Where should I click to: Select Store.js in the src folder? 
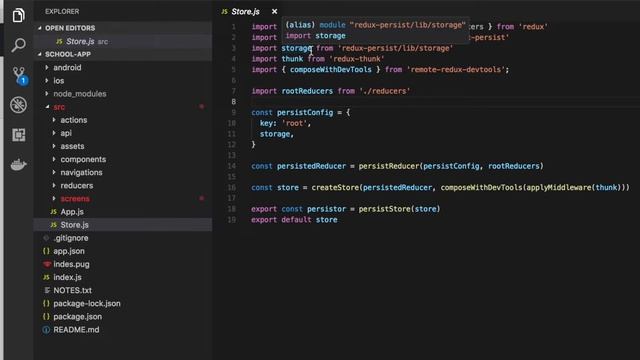point(74,224)
